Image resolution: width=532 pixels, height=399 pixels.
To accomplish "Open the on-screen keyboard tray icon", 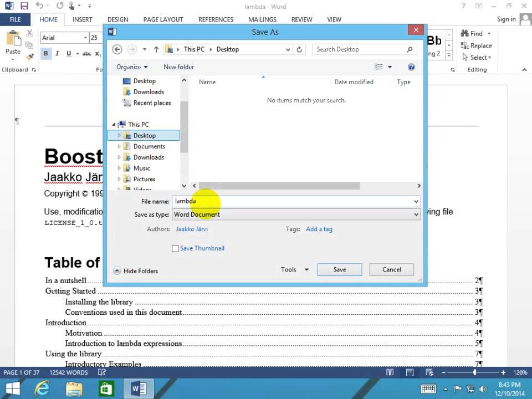I will [x=428, y=389].
